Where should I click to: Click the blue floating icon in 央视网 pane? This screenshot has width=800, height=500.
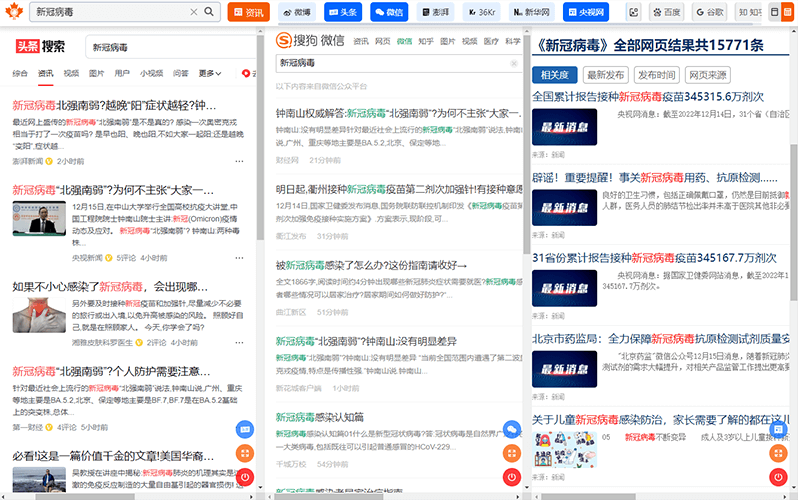778,430
